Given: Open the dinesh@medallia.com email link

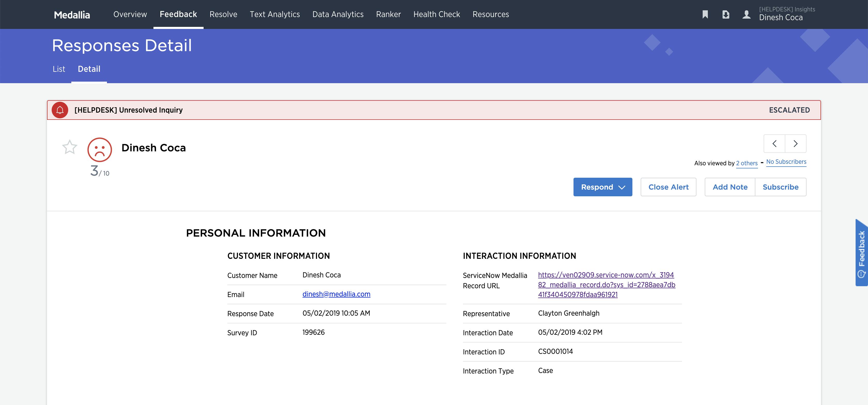Looking at the screenshot, I should 336,294.
